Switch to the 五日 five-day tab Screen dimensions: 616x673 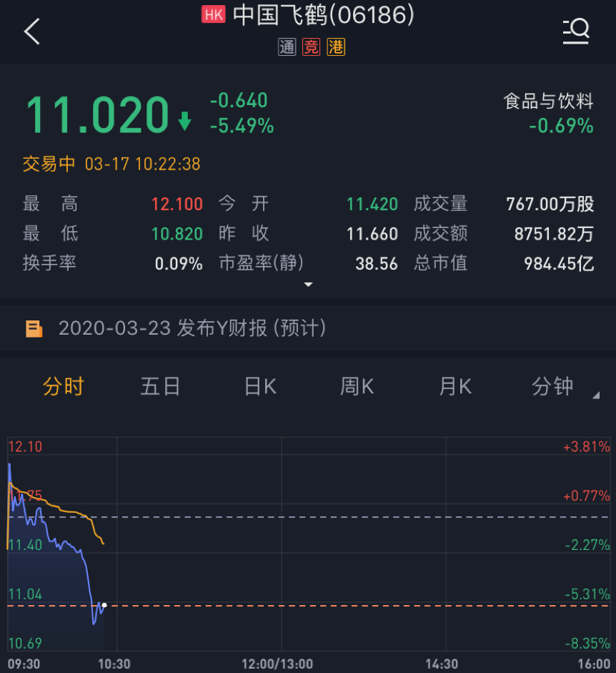[160, 387]
